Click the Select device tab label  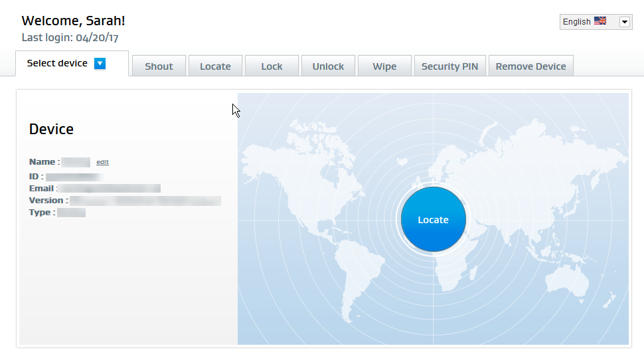pyautogui.click(x=57, y=63)
